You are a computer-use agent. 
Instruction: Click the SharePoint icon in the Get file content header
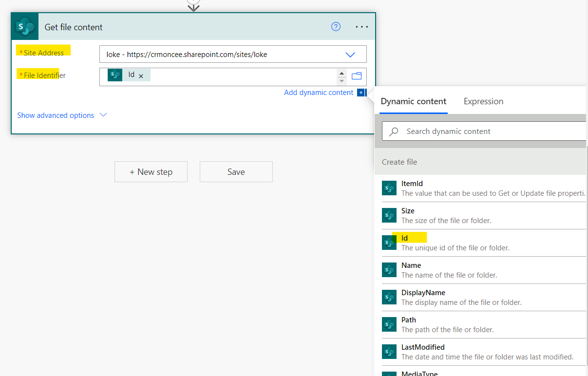tap(25, 27)
